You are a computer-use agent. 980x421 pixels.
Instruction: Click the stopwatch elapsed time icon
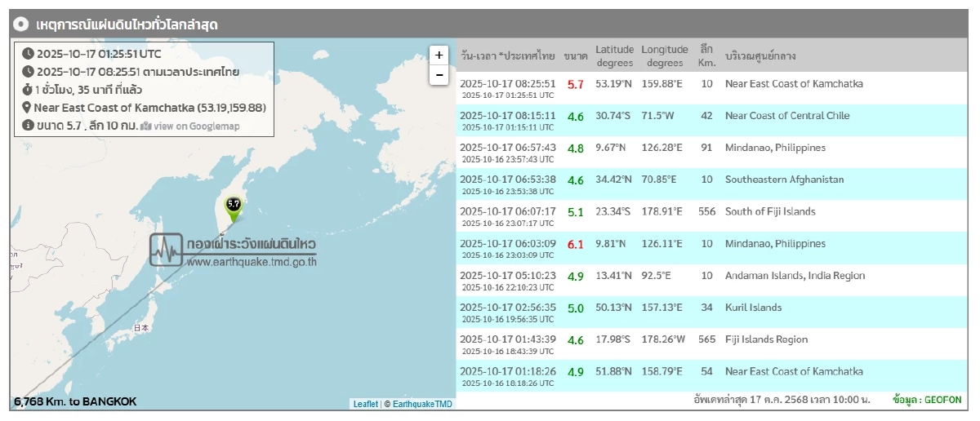(x=28, y=90)
